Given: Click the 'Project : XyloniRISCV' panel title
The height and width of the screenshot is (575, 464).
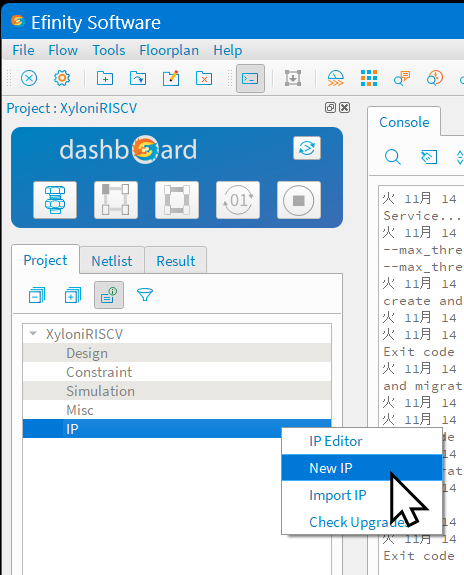Looking at the screenshot, I should (x=72, y=108).
